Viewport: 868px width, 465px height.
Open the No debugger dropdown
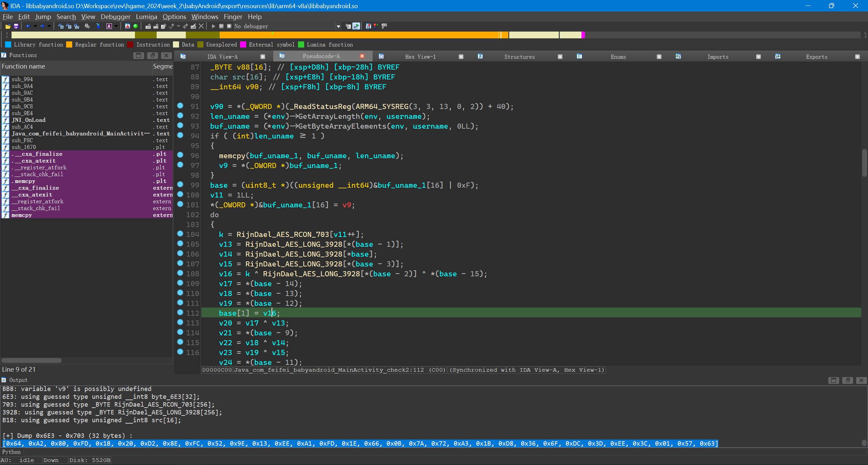click(x=338, y=26)
